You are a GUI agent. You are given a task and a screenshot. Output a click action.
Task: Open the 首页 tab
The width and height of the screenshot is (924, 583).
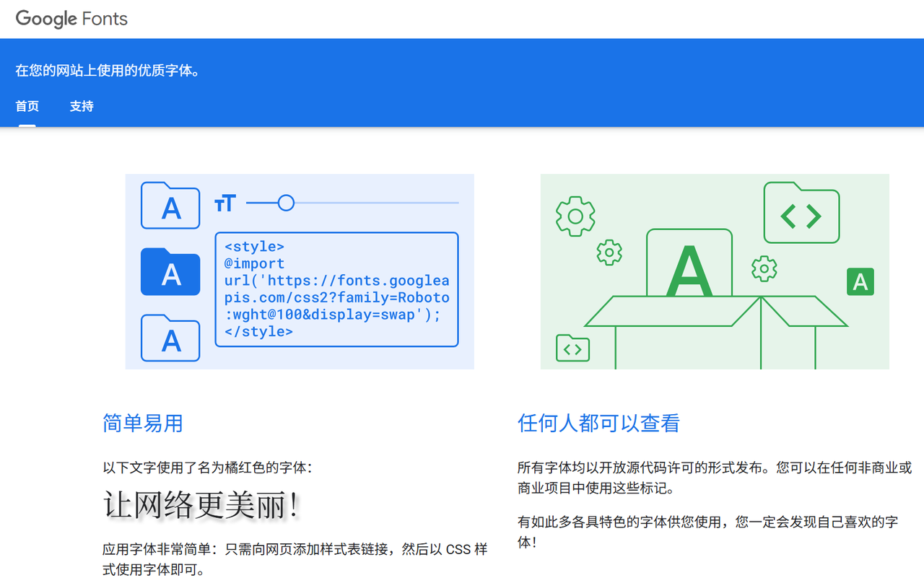pos(27,106)
